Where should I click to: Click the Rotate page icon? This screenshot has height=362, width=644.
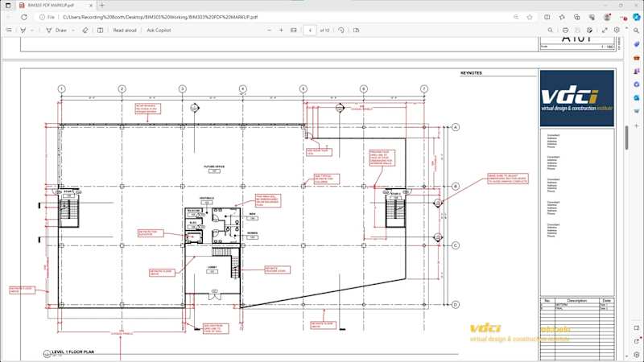342,30
